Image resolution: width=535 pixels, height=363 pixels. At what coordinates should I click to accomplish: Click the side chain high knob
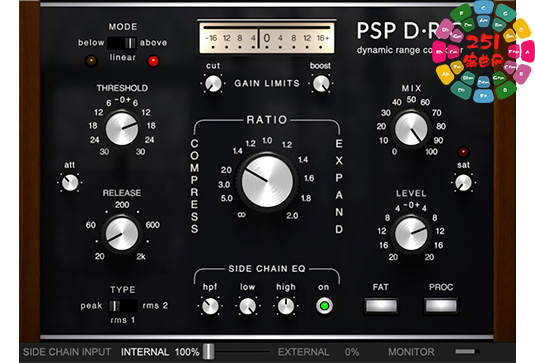[x=286, y=306]
